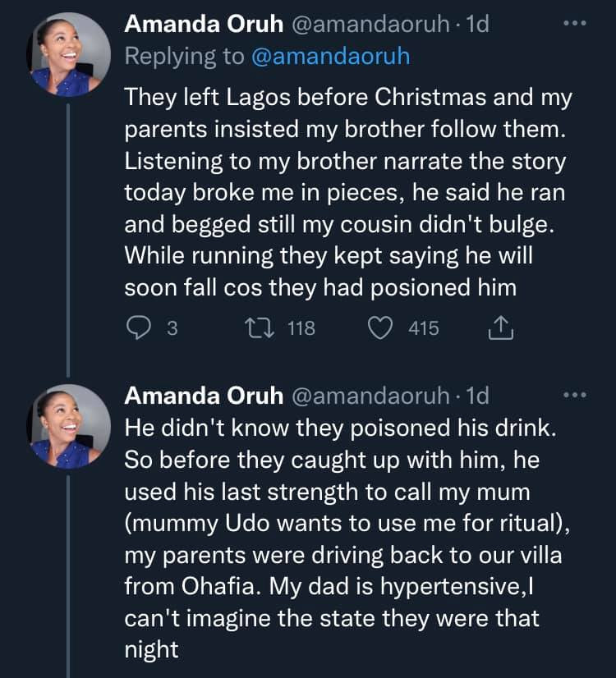This screenshot has height=678, width=616.
Task: Open more options on the poisoned drink tweet
Action: tap(575, 396)
